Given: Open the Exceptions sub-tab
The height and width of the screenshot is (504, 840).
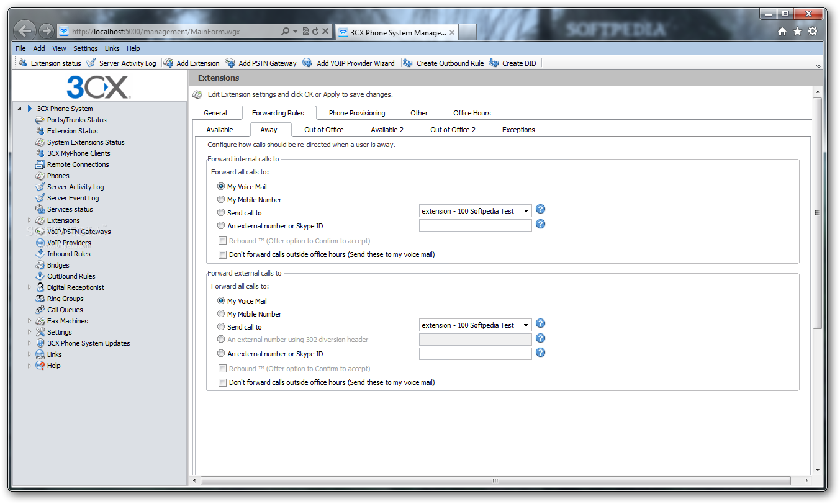Looking at the screenshot, I should coord(518,130).
